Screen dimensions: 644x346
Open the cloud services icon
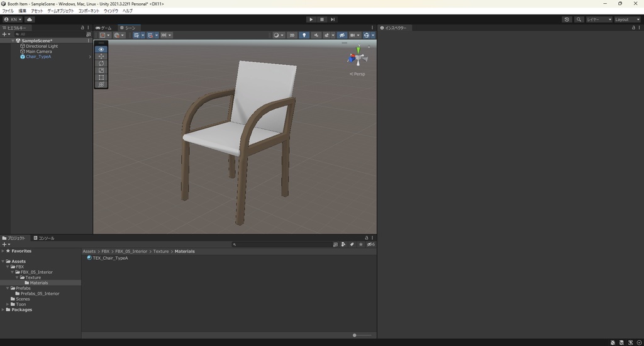[x=30, y=20]
